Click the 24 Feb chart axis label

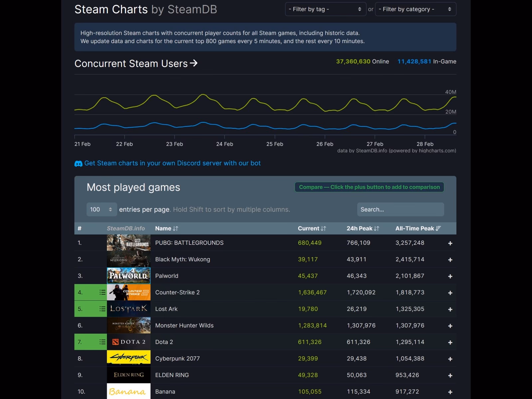click(x=224, y=144)
